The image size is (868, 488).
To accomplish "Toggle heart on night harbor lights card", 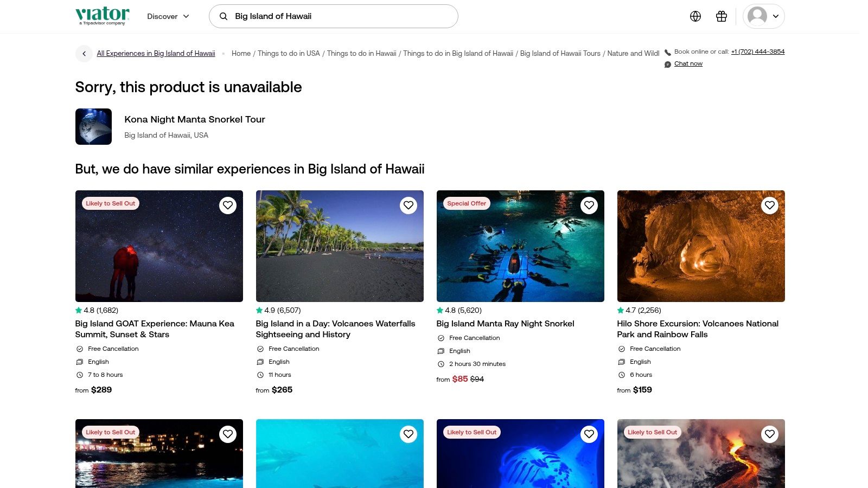I will (x=228, y=434).
